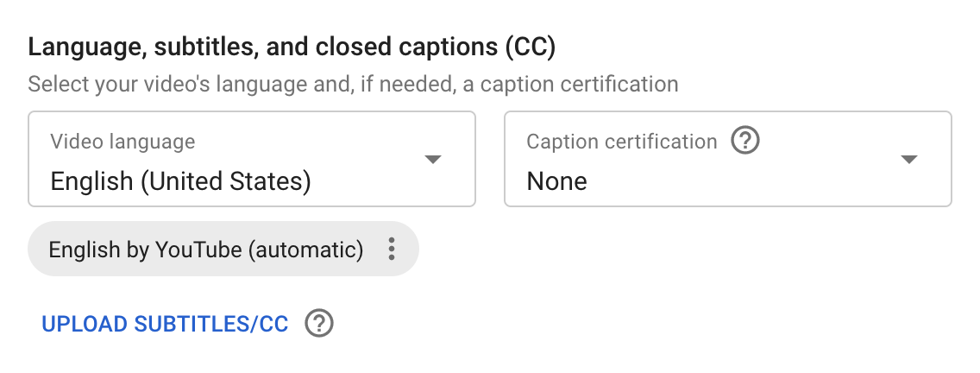Click the Caption certification dropdown arrow
Viewport: 980px width, 373px height.
click(908, 159)
